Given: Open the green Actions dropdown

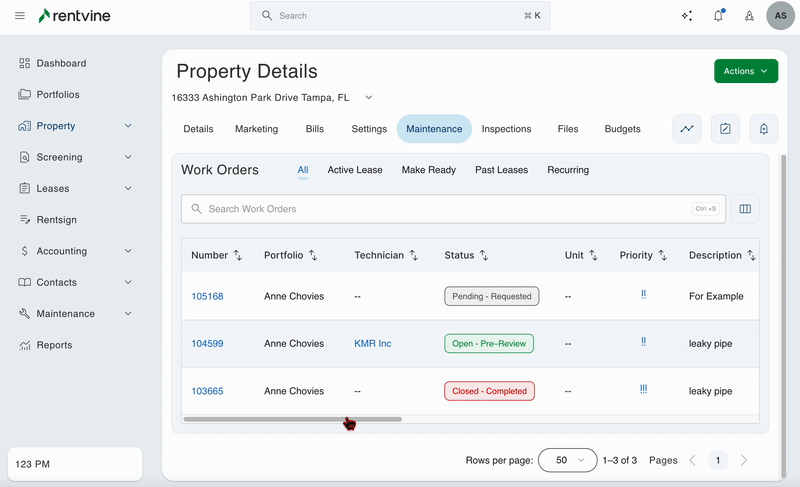Looking at the screenshot, I should coord(745,71).
